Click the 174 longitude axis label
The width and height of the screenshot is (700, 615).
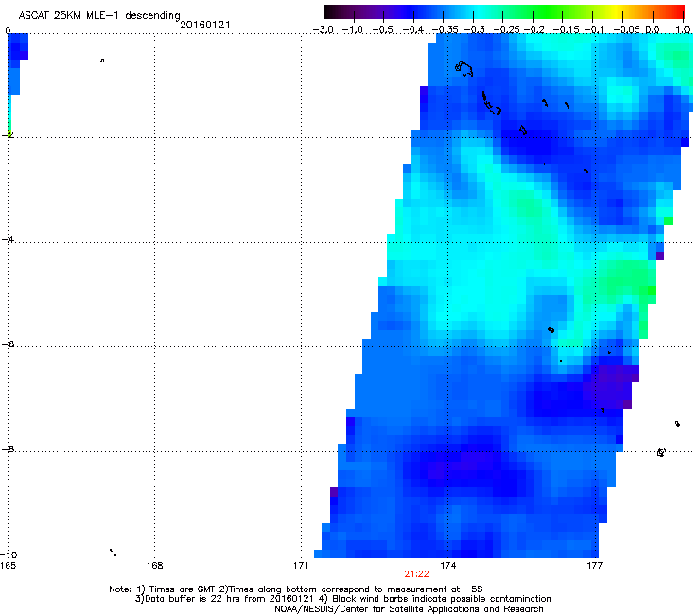tap(447, 566)
